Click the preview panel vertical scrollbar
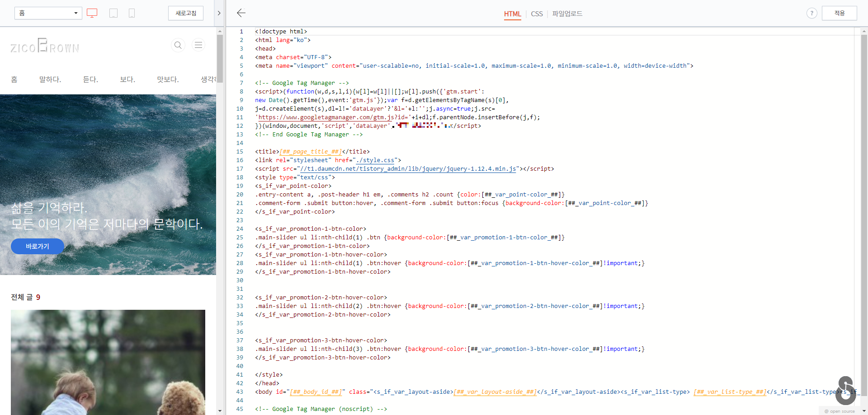 click(x=220, y=59)
